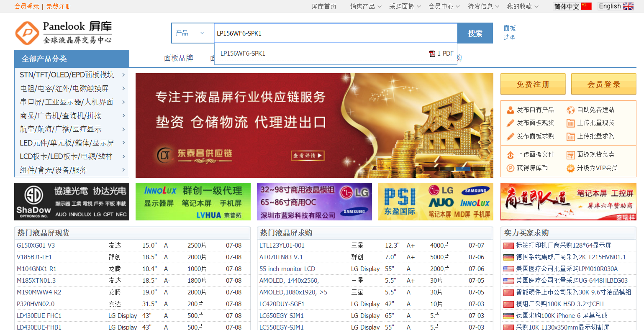
Task: Click China flag beside 智能硬件上市公司采购
Action: click(508, 292)
